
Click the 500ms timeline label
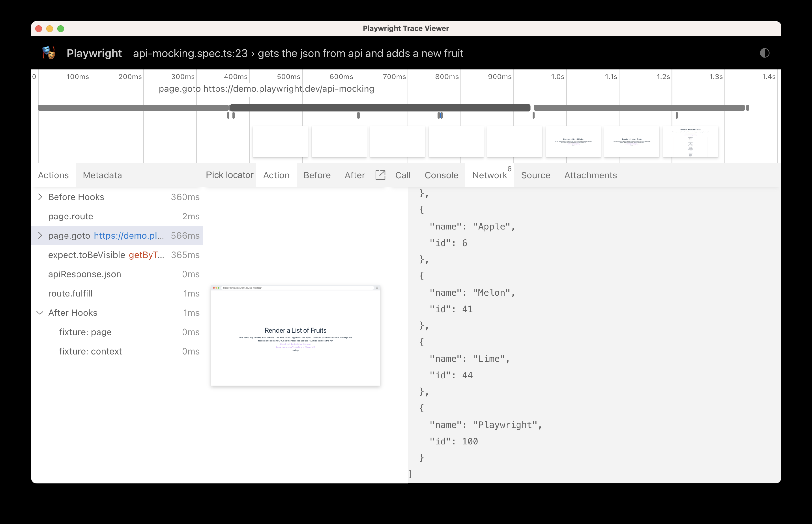tap(289, 76)
